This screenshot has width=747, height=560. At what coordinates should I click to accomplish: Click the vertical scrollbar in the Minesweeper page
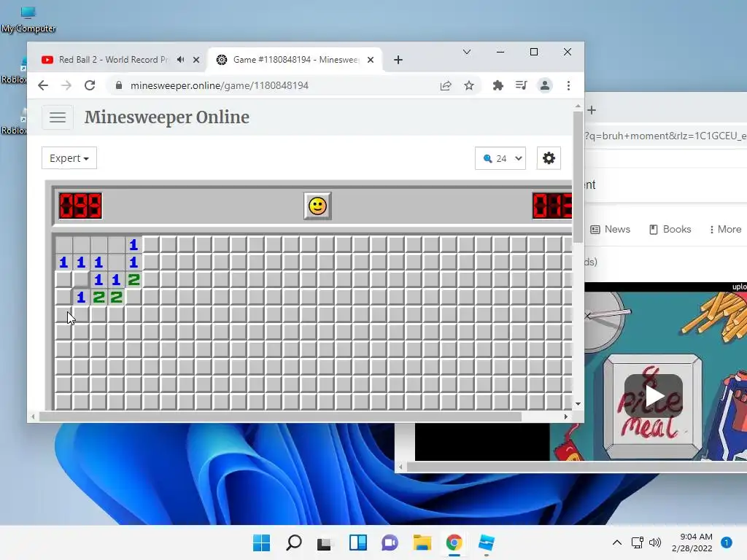coord(578,177)
